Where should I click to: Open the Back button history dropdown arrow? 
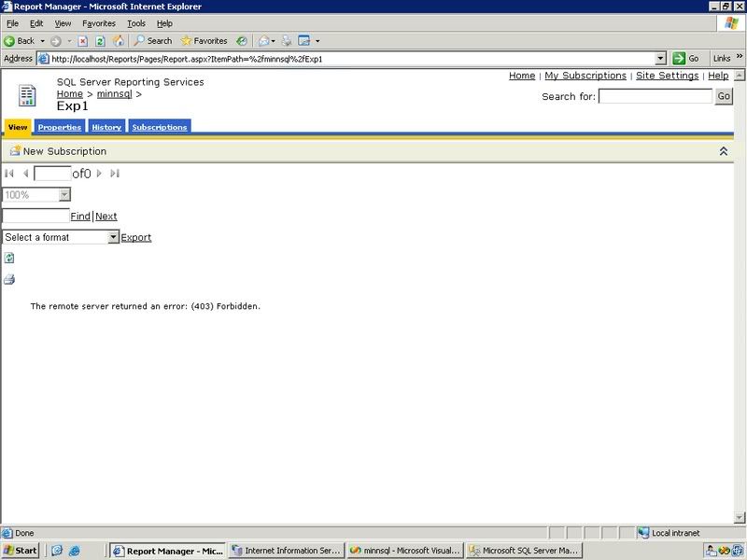tap(42, 41)
